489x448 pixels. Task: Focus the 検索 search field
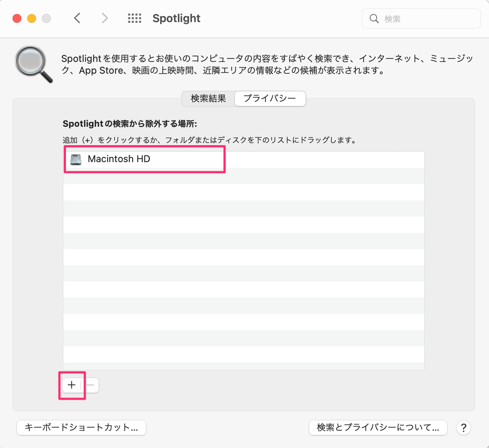coord(421,19)
